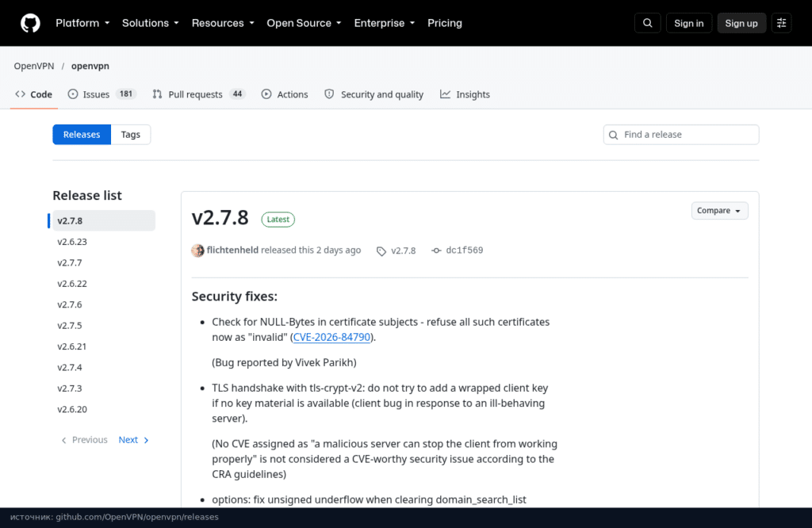Select the Releases button

[x=82, y=135]
